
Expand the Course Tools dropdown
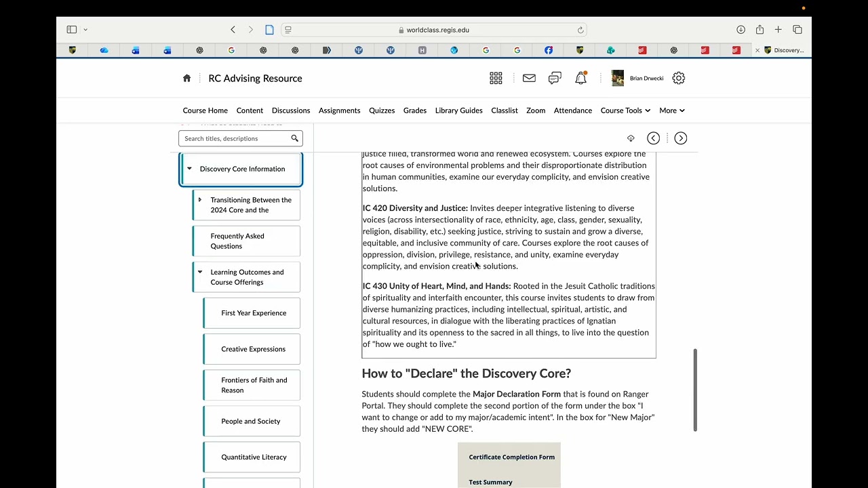625,110
